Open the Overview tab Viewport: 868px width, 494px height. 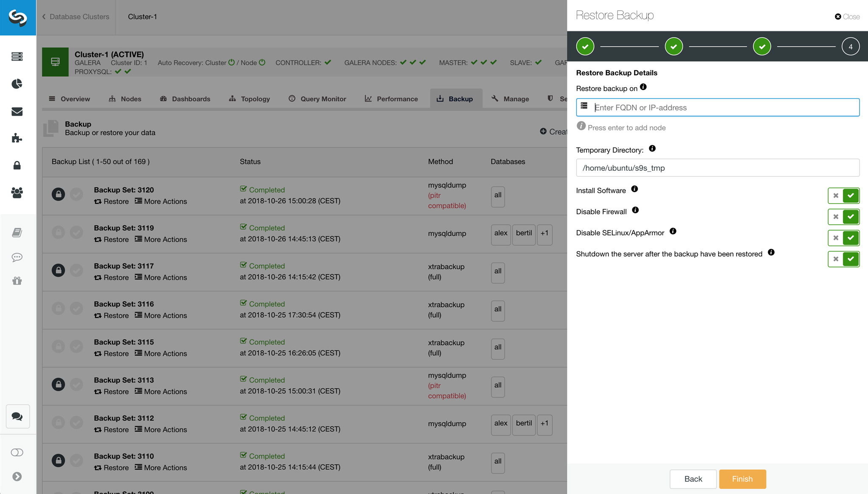pyautogui.click(x=69, y=99)
